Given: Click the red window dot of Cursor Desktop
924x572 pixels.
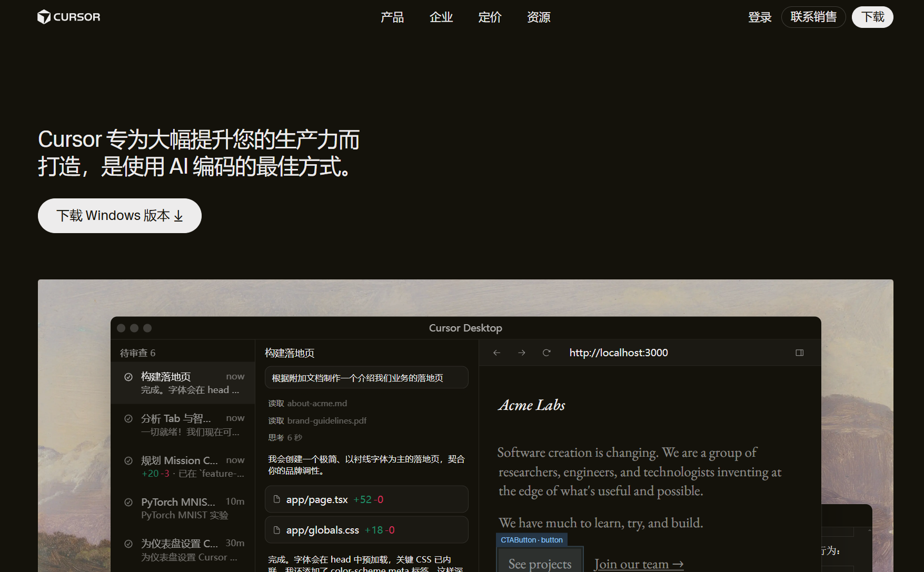Looking at the screenshot, I should [x=121, y=328].
